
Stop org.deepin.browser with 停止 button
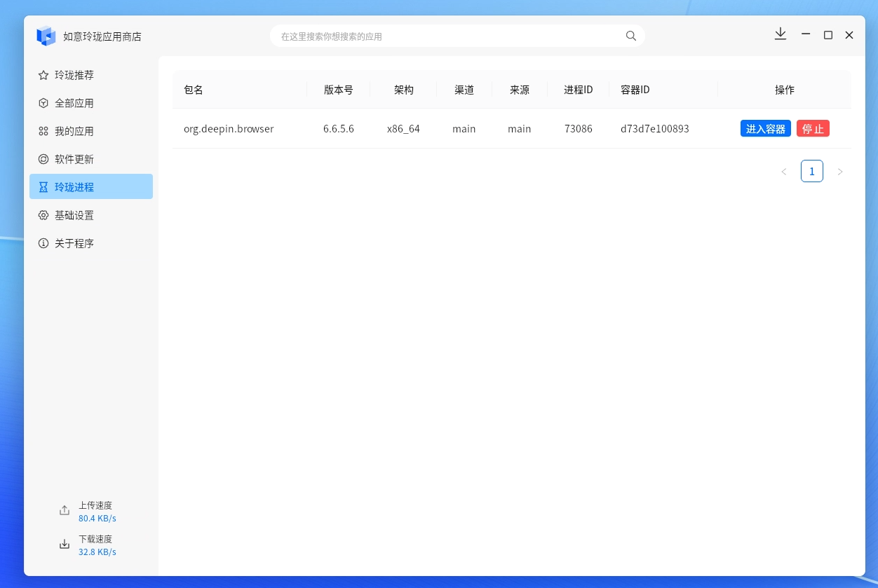point(813,129)
